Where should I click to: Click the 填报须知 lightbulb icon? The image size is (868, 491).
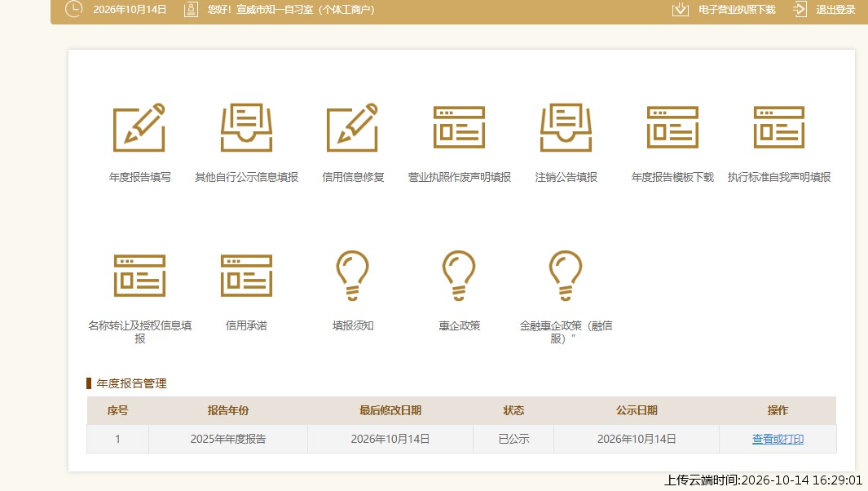353,276
